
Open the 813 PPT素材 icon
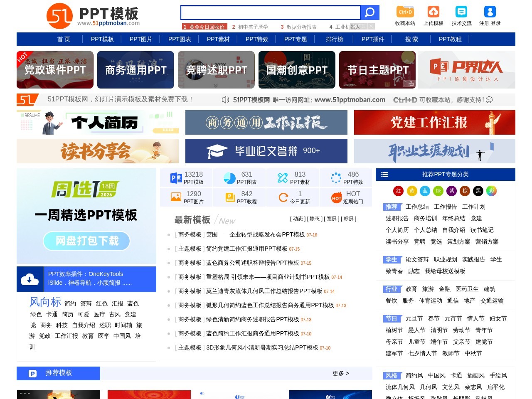pos(283,178)
